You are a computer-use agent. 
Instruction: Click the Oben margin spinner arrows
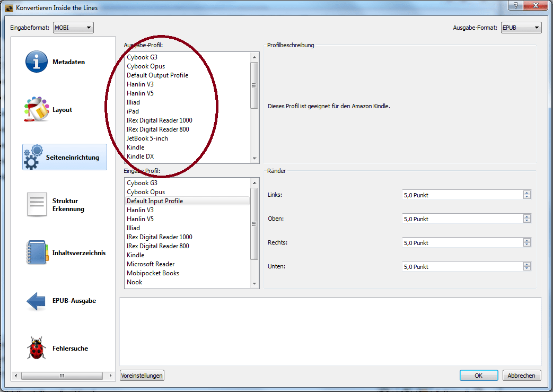tap(527, 219)
